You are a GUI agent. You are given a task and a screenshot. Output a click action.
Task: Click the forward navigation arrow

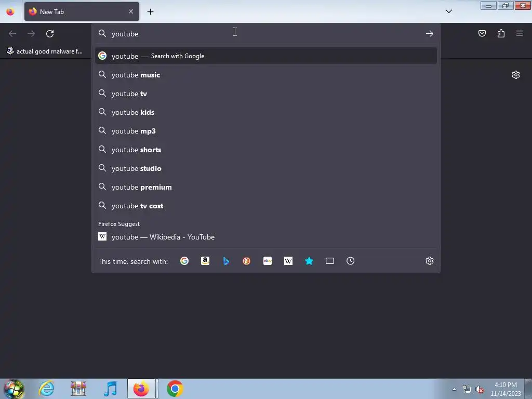[x=31, y=34]
